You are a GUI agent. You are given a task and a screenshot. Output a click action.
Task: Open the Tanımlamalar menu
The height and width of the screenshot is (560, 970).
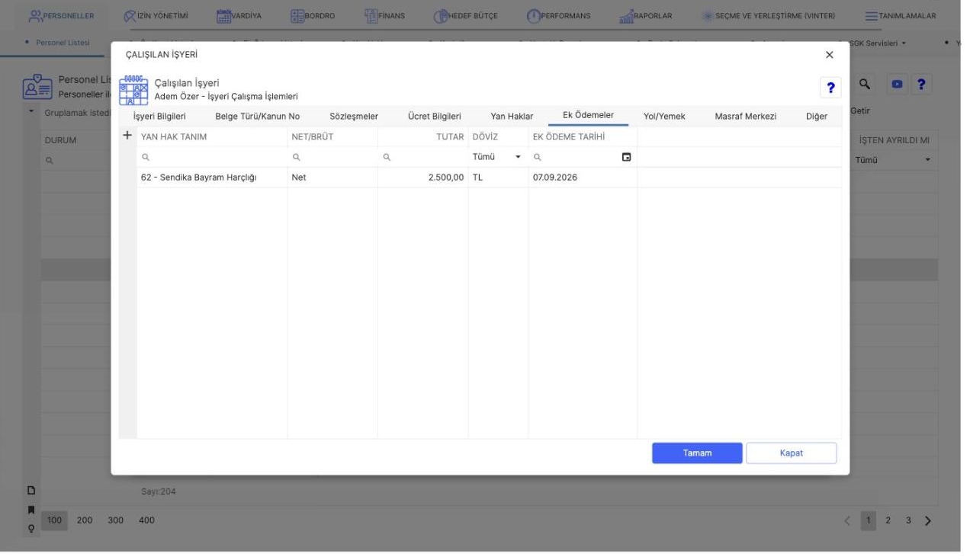point(900,15)
